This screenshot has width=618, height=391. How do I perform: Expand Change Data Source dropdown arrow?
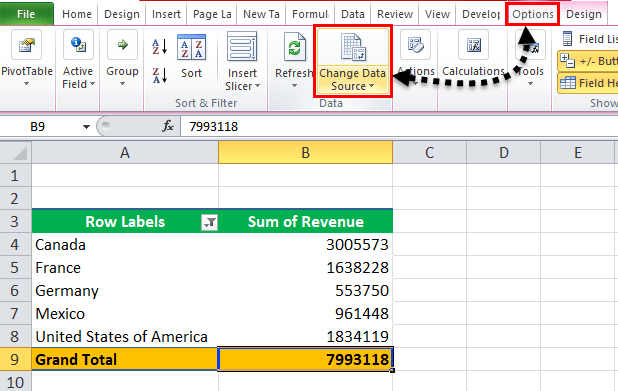coord(371,86)
